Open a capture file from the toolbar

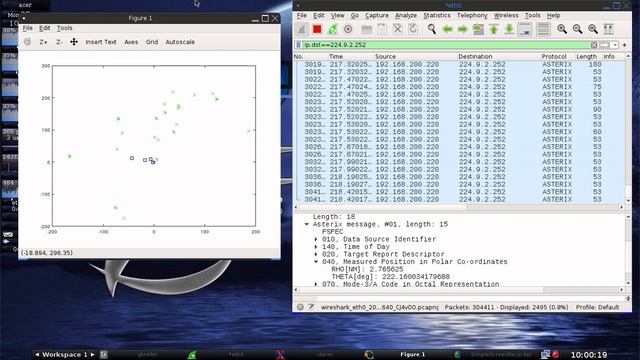click(x=367, y=29)
